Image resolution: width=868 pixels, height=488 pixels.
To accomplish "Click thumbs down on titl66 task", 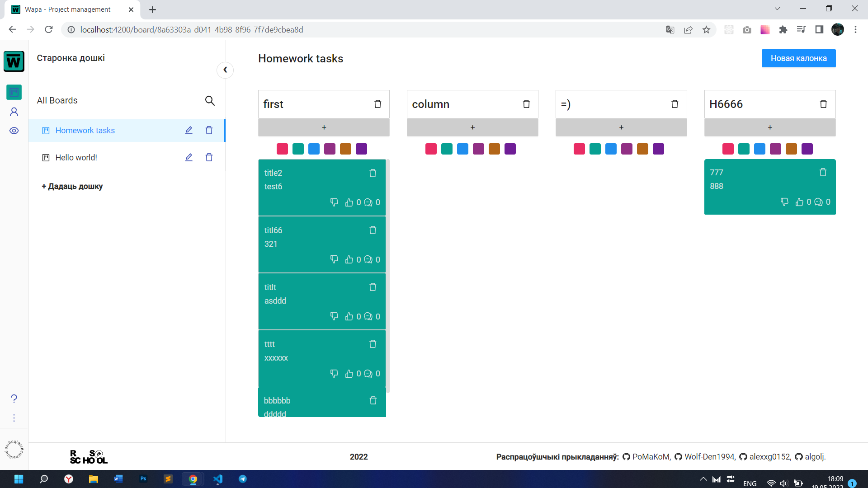I will point(334,259).
